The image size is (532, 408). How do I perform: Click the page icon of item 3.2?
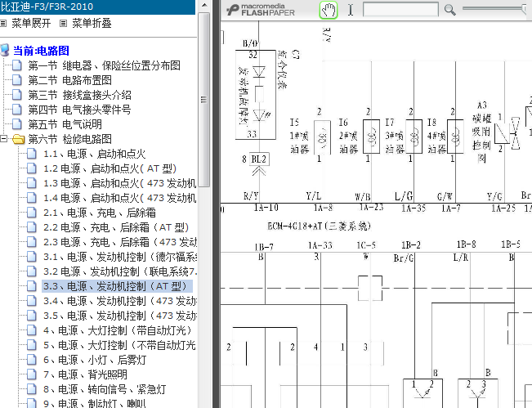point(32,271)
